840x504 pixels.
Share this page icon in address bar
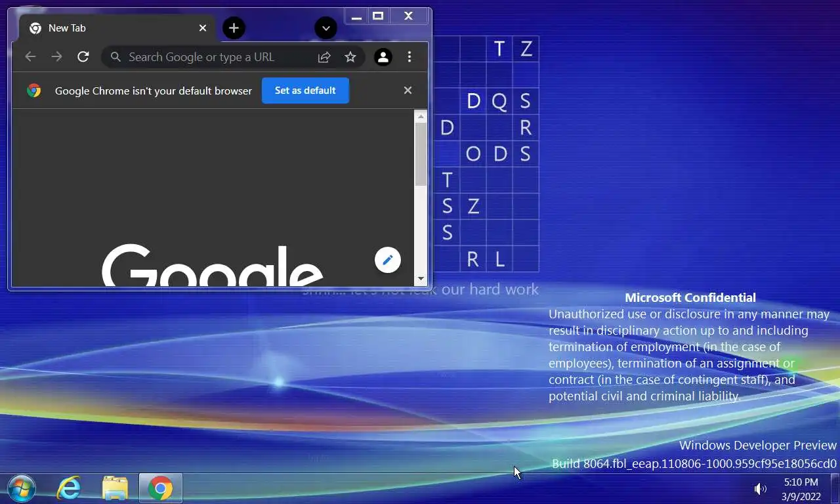point(324,57)
